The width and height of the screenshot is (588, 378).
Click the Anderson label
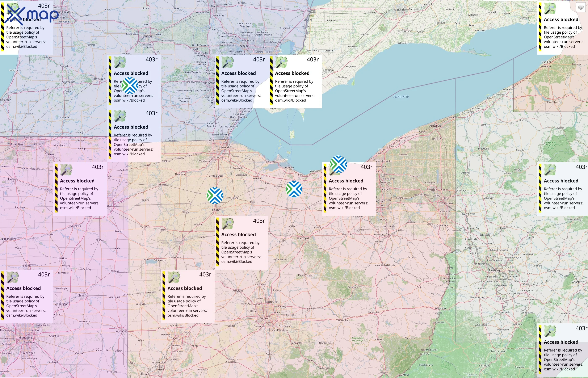point(61,304)
